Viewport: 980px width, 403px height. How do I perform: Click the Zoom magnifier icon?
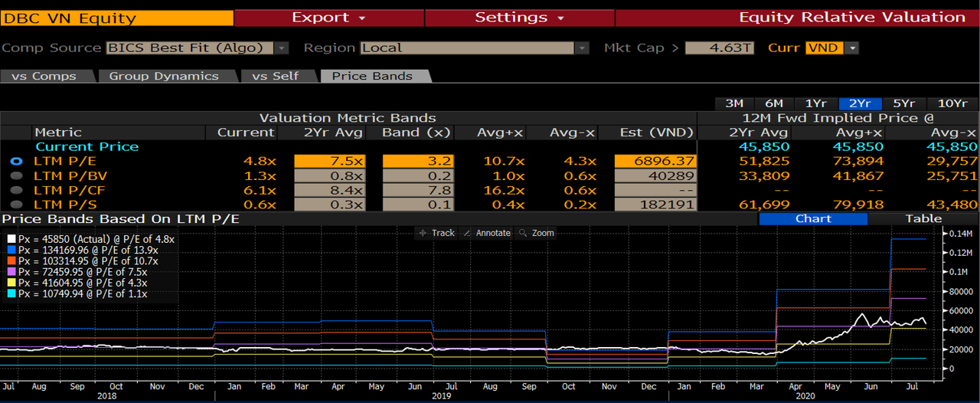pyautogui.click(x=524, y=233)
